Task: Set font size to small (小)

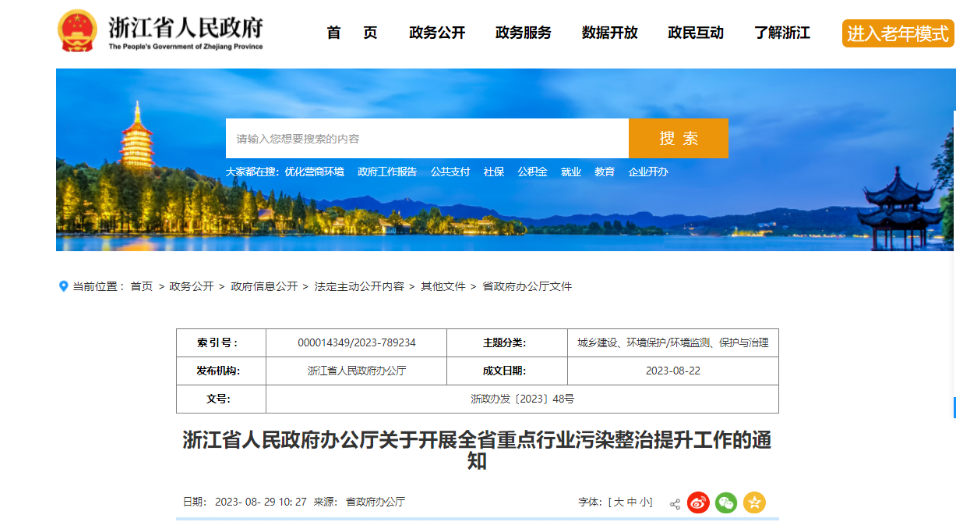Action: (646, 502)
